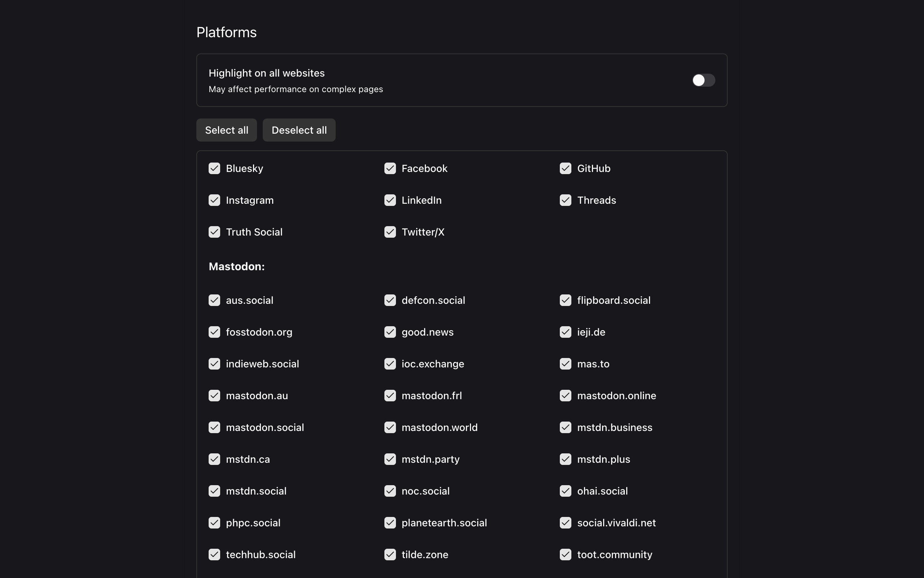Toggle the noc.social checkbox
Image resolution: width=924 pixels, height=578 pixels.
coord(390,491)
